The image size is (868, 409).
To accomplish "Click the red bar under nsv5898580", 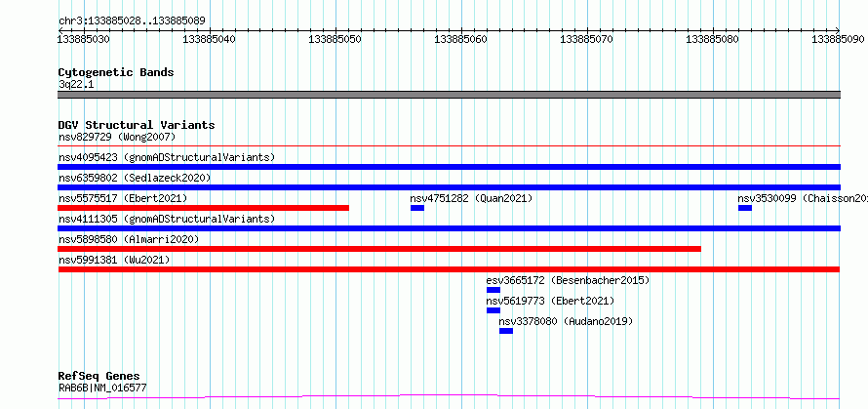I will tap(379, 249).
